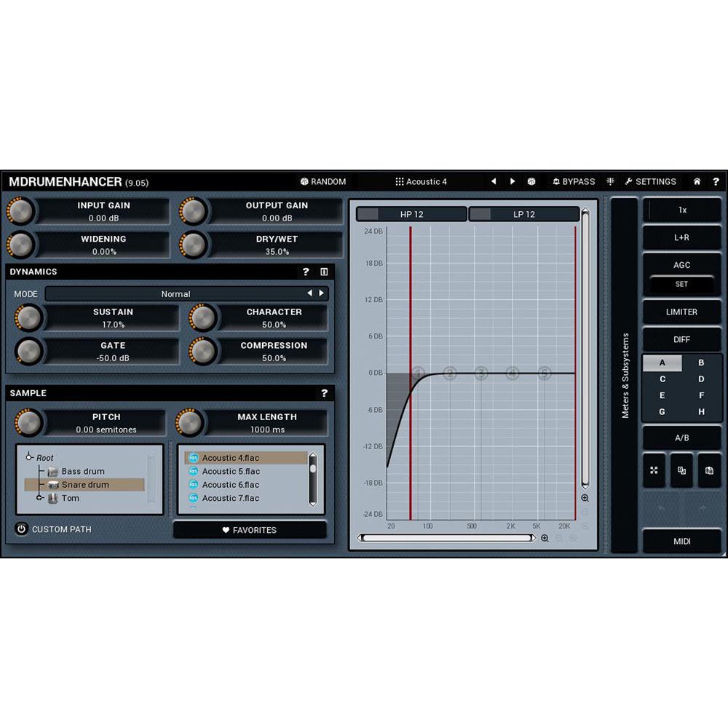This screenshot has height=728, width=728.
Task: Click the small slider next to HP 12
Action: (x=368, y=213)
